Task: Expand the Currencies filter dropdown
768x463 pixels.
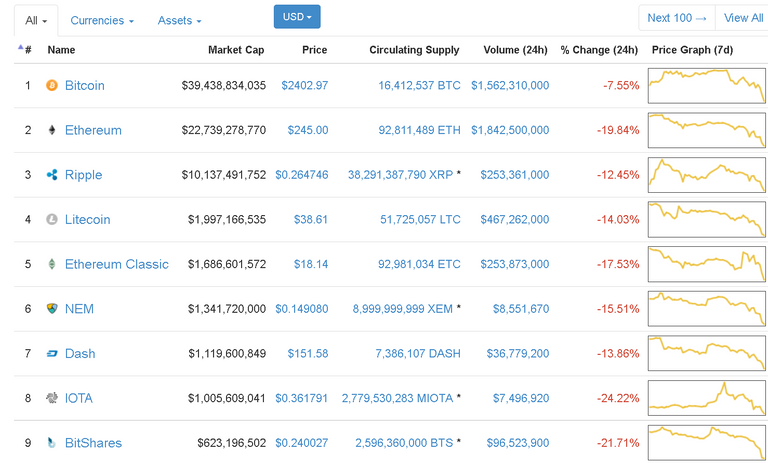Action: [x=102, y=20]
